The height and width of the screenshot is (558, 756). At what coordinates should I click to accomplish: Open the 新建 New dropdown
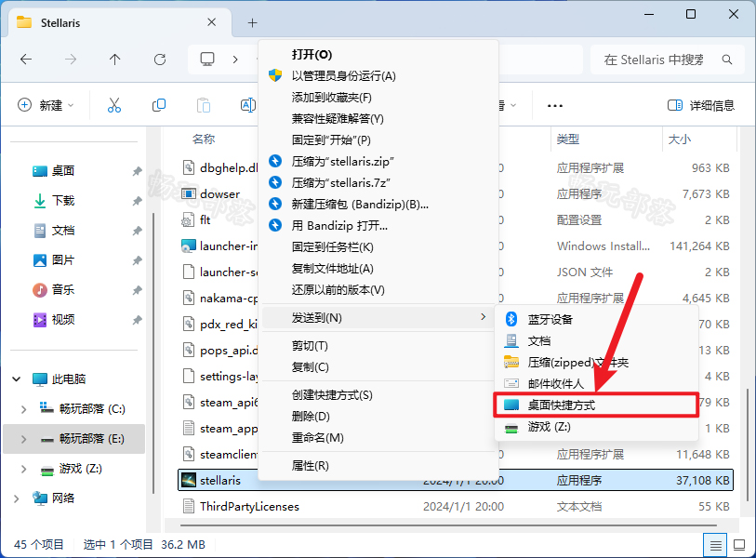tap(46, 105)
